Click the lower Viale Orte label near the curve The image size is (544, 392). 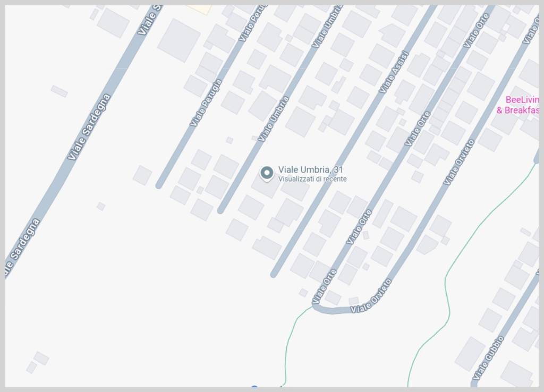[325, 286]
